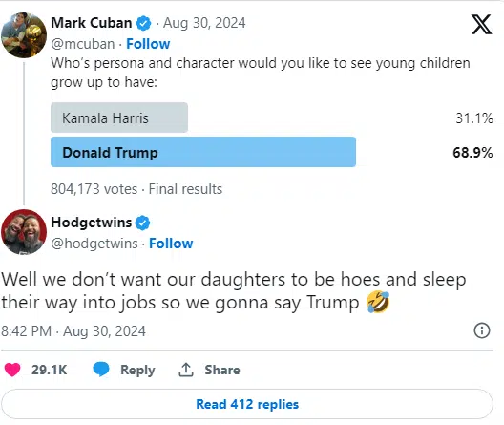The height and width of the screenshot is (425, 504).
Task: Click the X logo icon
Action: [x=481, y=24]
